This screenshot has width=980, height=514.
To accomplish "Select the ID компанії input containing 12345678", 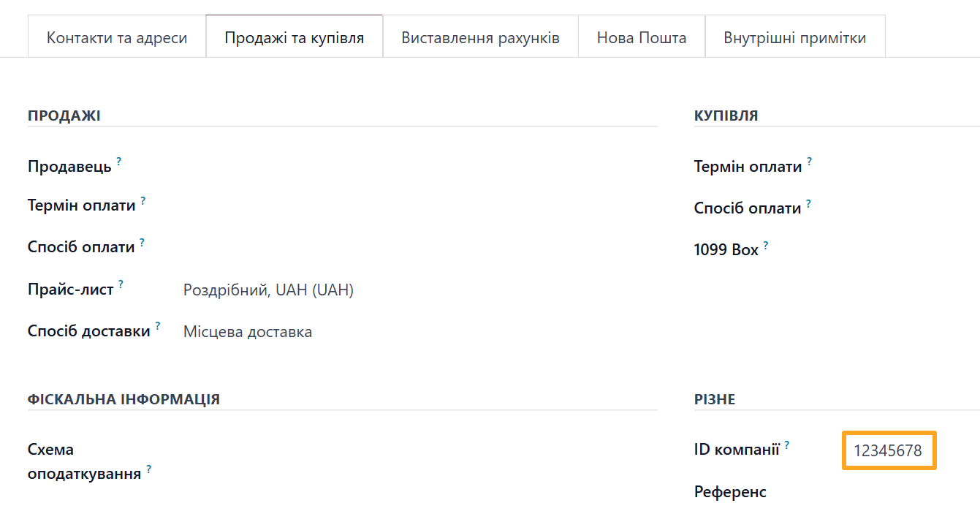I will [x=889, y=450].
